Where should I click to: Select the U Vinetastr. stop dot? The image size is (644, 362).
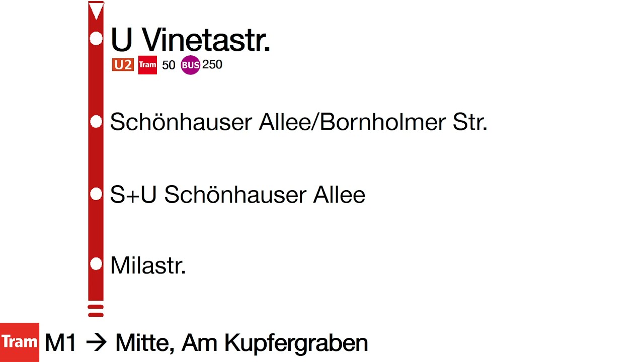click(x=96, y=38)
